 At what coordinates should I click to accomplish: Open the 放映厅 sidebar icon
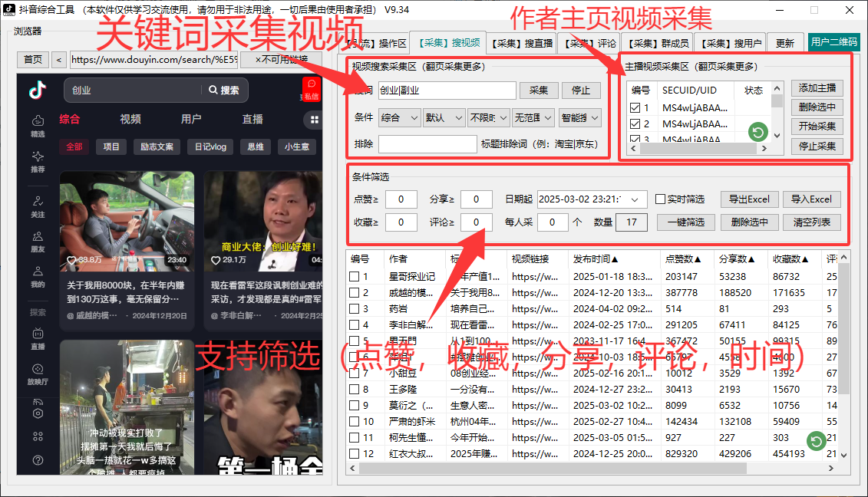click(x=38, y=374)
